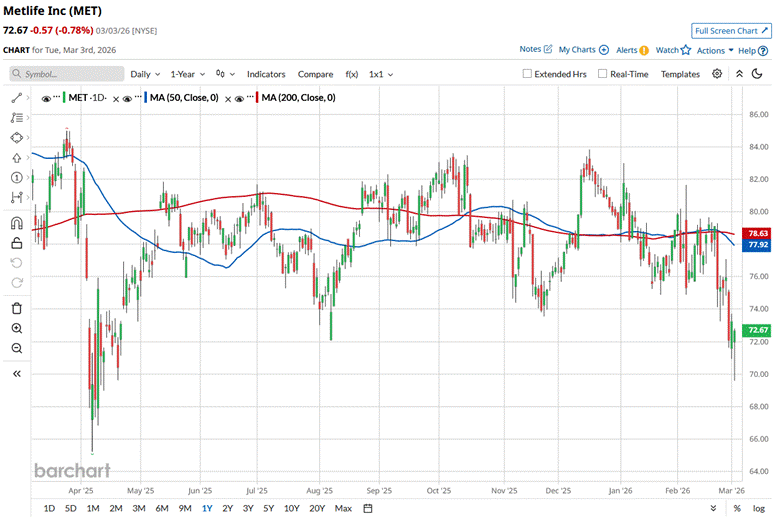Select the Max range tab
Image resolution: width=780 pixels, height=517 pixels.
tap(343, 508)
